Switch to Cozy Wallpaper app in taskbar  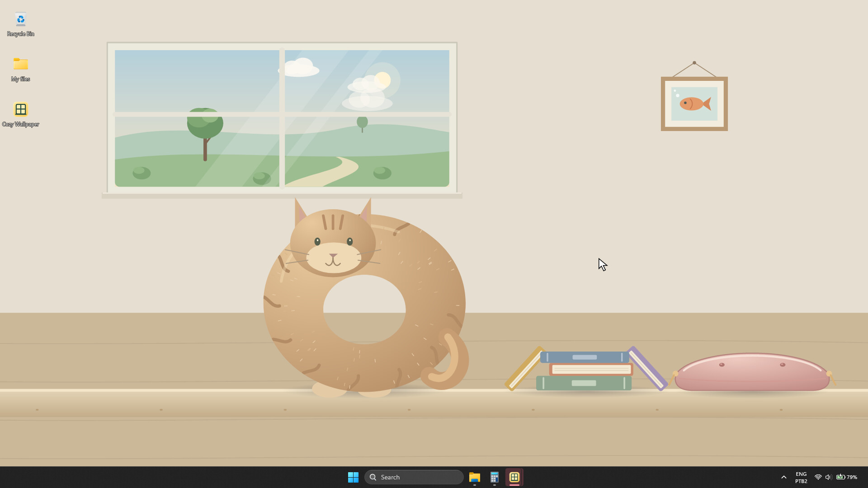click(514, 477)
